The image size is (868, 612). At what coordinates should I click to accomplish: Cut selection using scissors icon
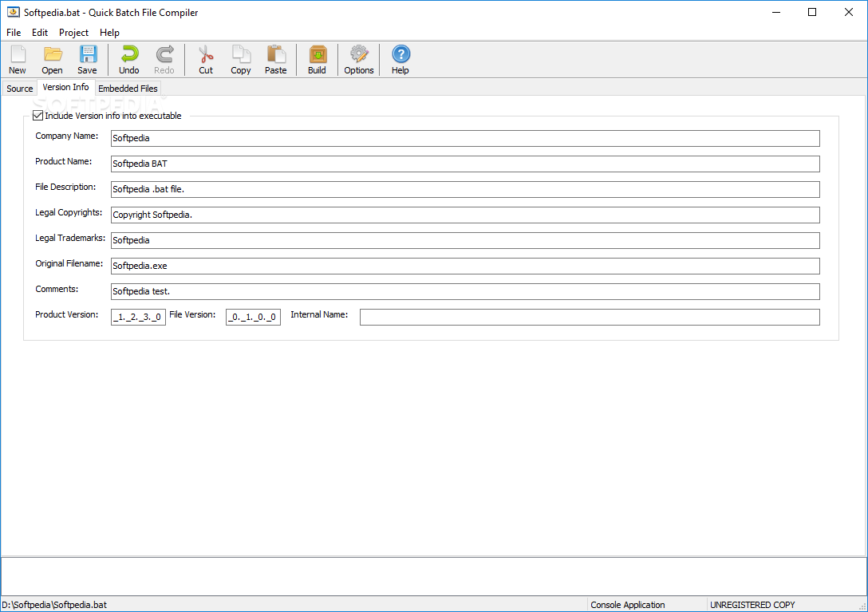click(x=206, y=59)
